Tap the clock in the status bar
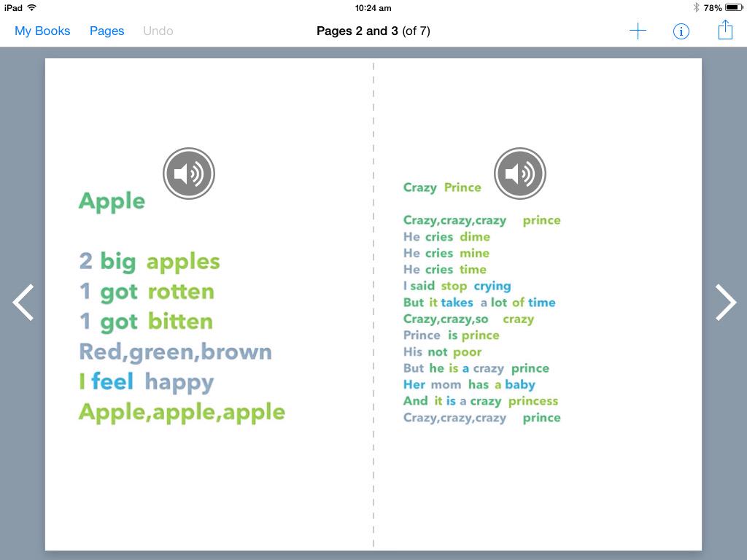 (x=373, y=8)
